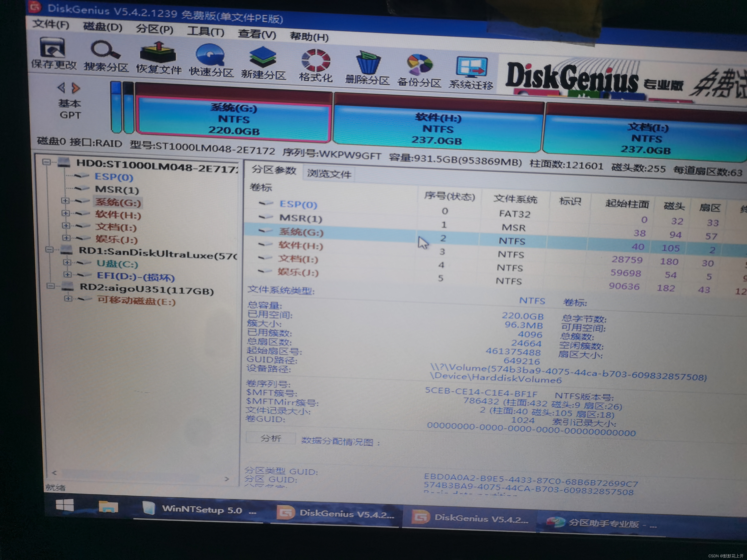Collapse the RD2:aigoU351 disk node
Viewport: 747px width, 560px height.
pyautogui.click(x=50, y=286)
